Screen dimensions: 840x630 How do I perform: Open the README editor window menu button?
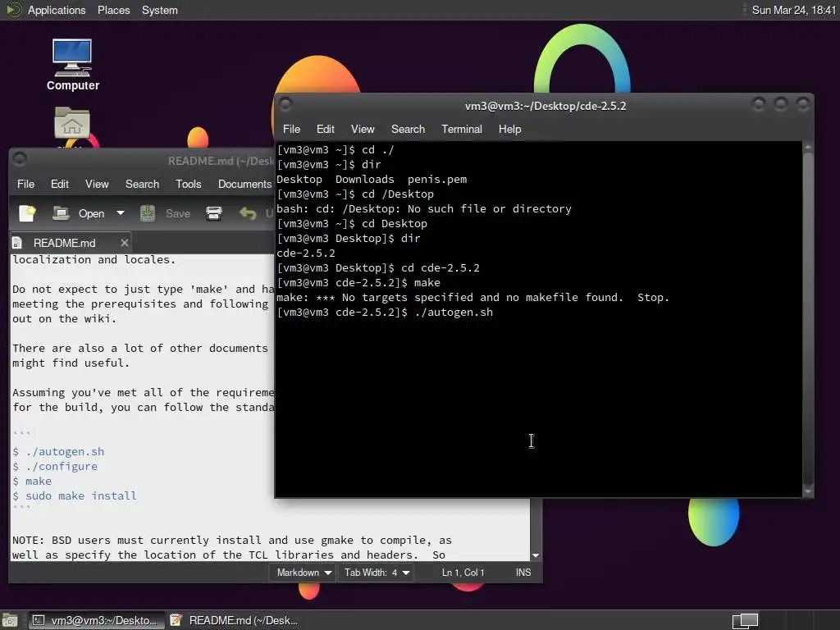(20, 159)
